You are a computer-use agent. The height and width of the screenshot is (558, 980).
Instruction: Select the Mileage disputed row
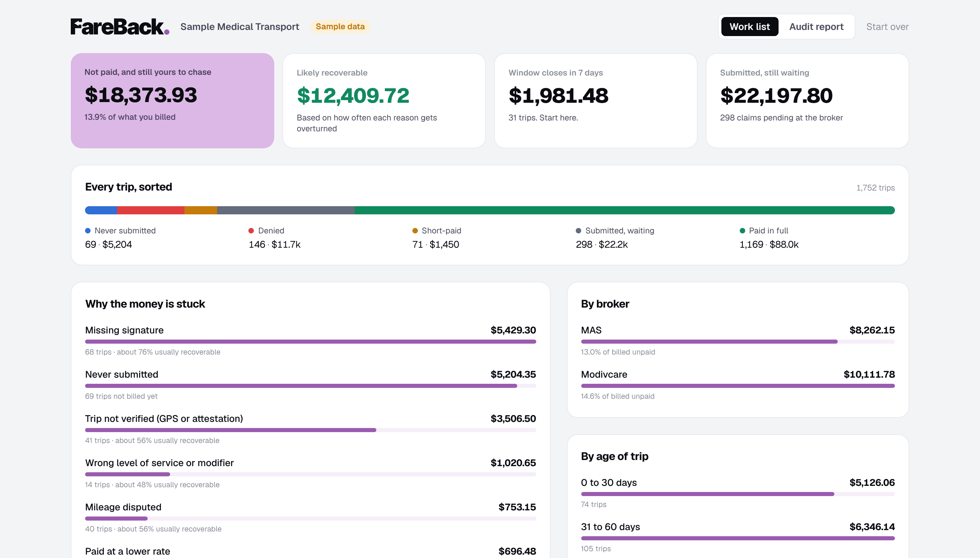point(310,518)
